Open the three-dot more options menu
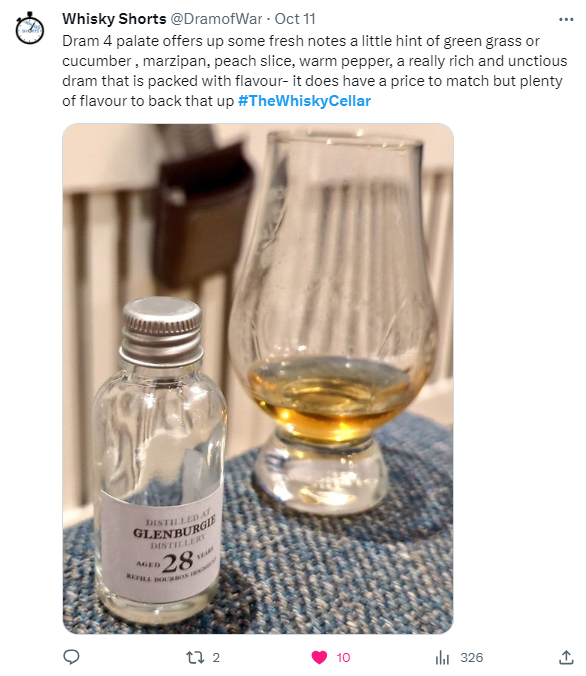This screenshot has width=586, height=676. coord(566,19)
